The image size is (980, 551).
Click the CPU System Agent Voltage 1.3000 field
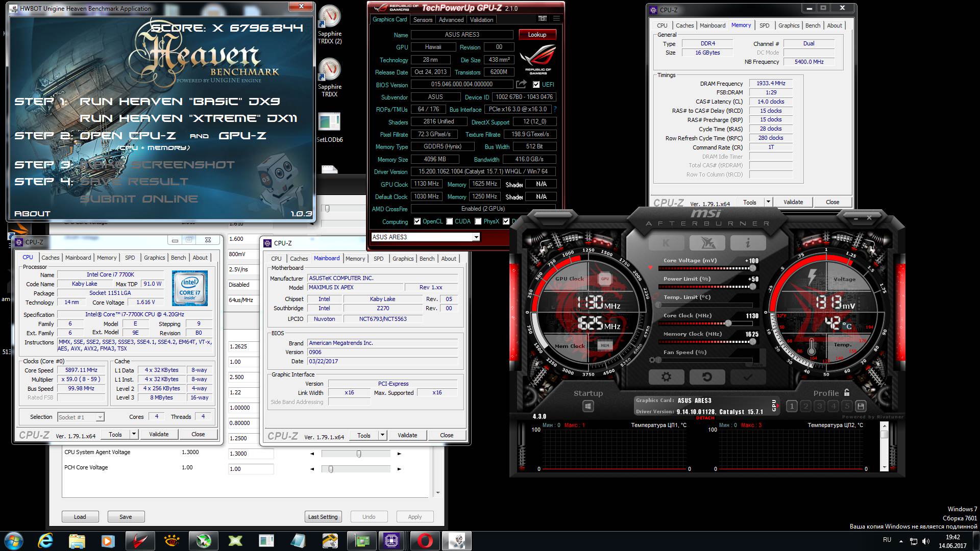click(x=251, y=454)
